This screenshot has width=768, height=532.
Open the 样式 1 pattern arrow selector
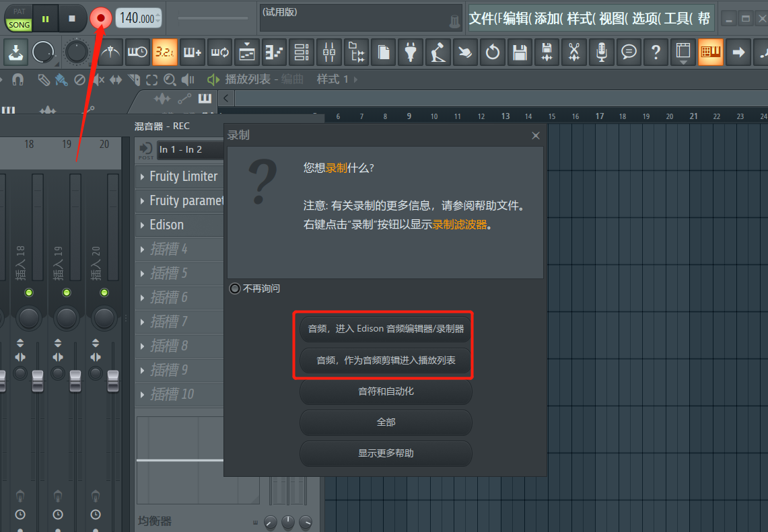(x=355, y=79)
